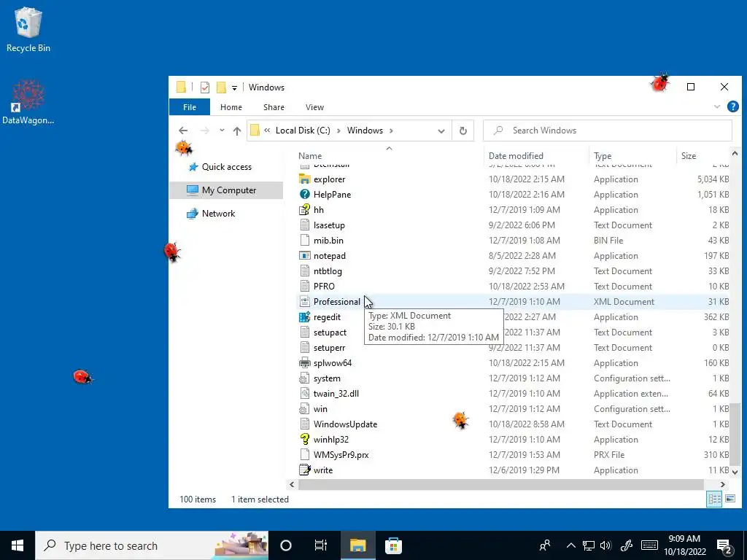Select the setuperr file name
747x560 pixels.
(x=329, y=348)
